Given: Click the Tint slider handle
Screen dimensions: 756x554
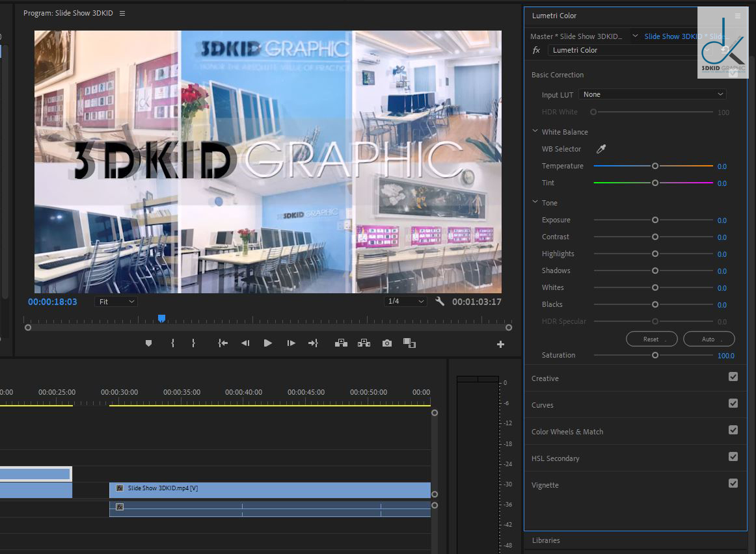Looking at the screenshot, I should tap(655, 183).
